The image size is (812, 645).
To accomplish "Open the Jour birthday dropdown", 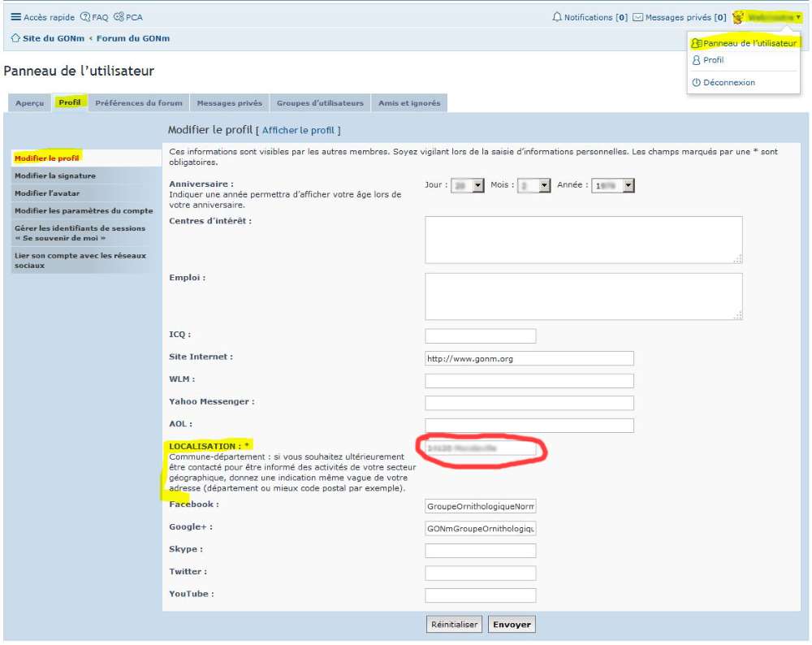I will pyautogui.click(x=468, y=185).
